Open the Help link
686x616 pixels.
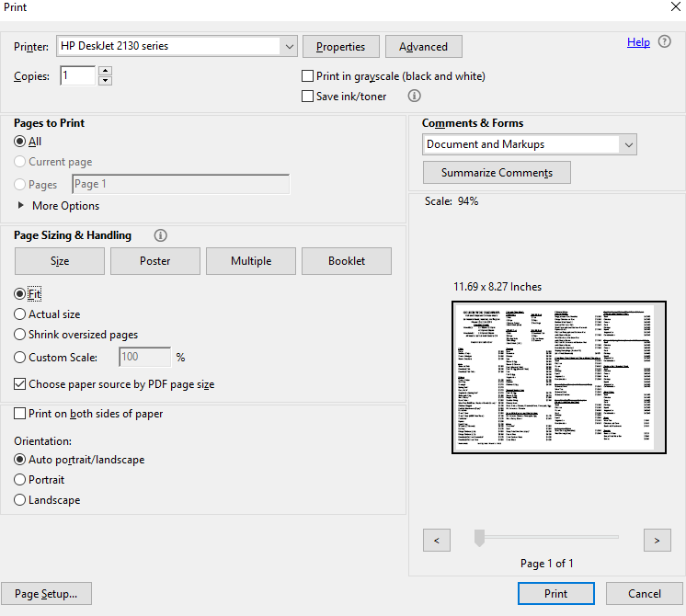pyautogui.click(x=638, y=42)
